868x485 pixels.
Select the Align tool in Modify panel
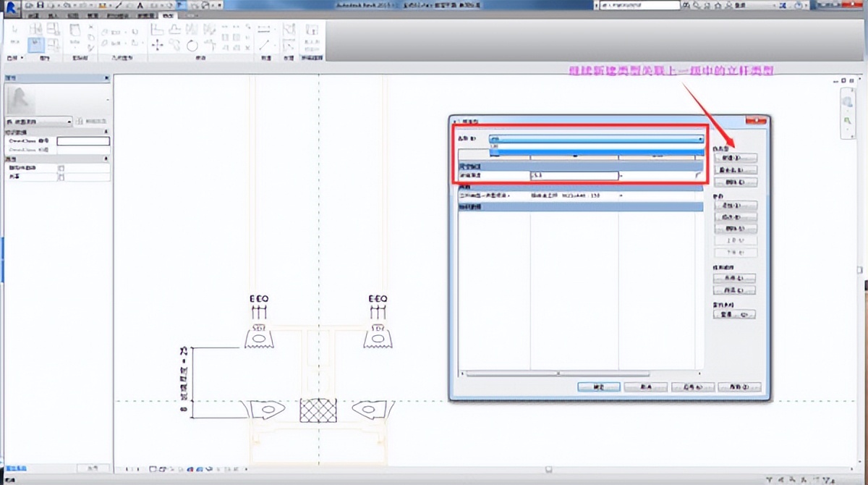click(158, 30)
